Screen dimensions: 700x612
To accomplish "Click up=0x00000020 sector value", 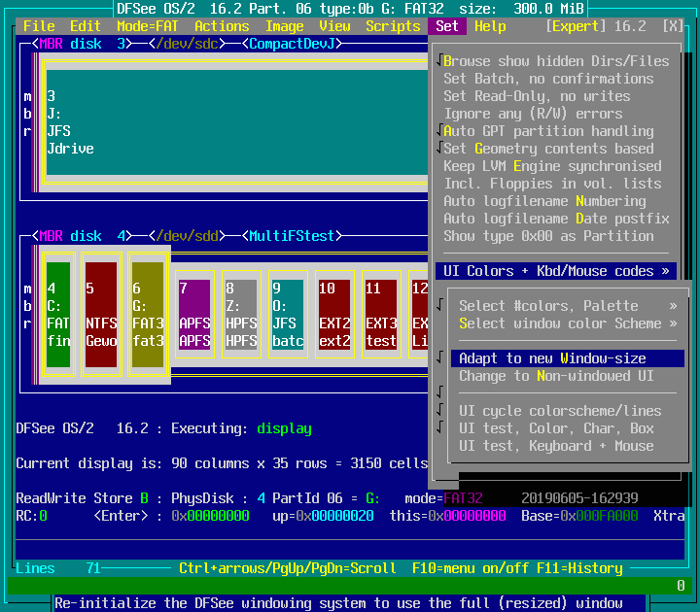I will click(323, 516).
